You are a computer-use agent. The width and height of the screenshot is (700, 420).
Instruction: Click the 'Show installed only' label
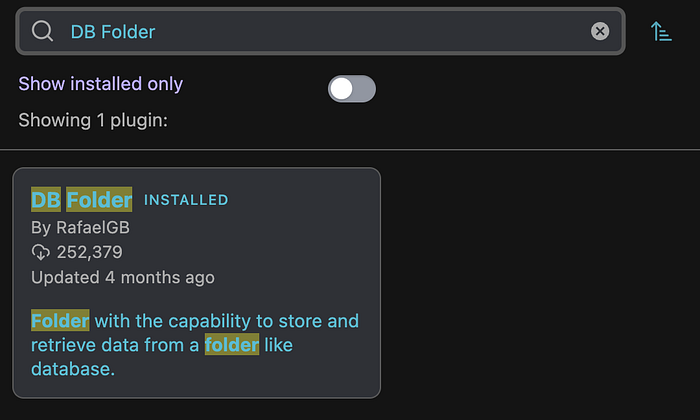click(101, 84)
